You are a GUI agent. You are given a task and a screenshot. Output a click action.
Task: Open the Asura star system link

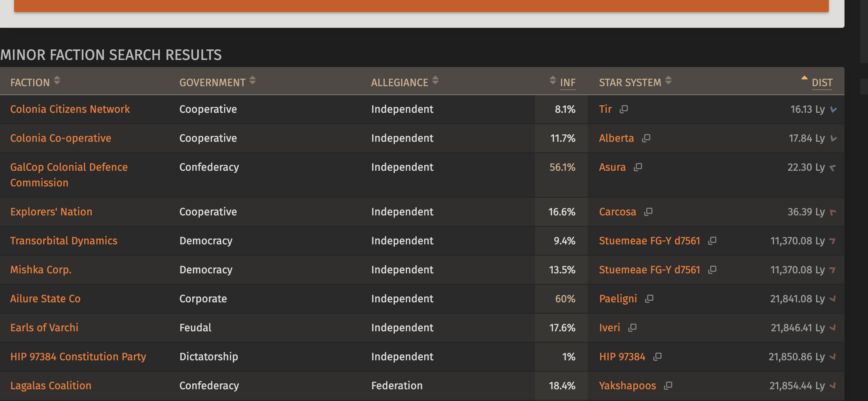(612, 167)
